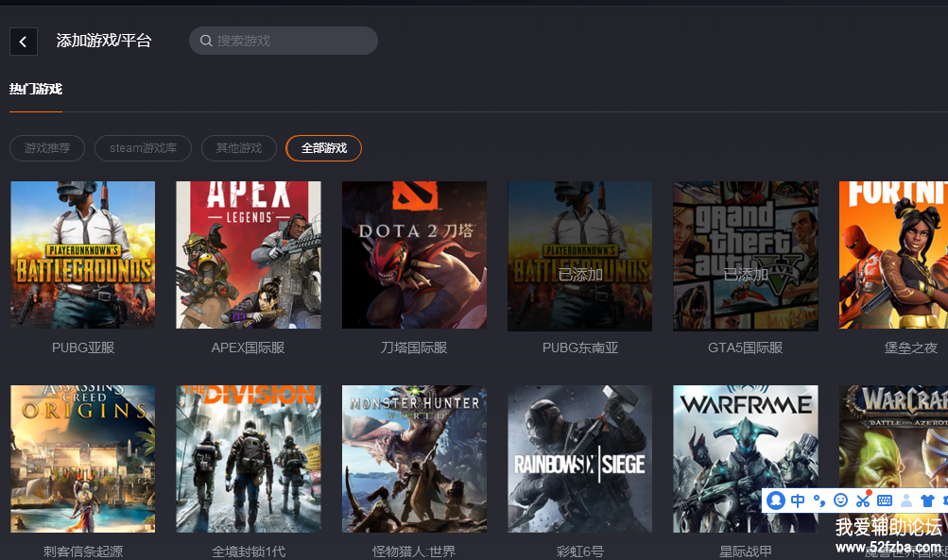948x560 pixels.
Task: Open the Rainbow Six Siege cover
Action: [x=579, y=459]
